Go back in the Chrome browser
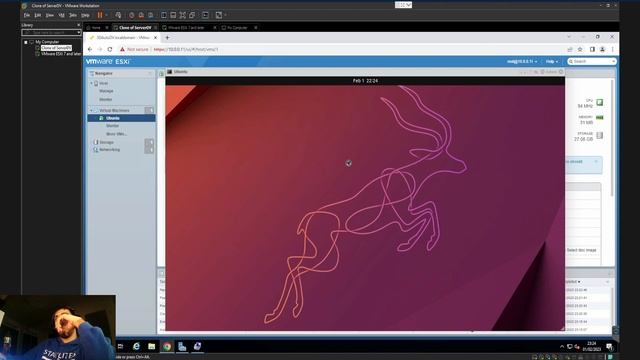Screen dimensions: 640x360 tap(90, 49)
